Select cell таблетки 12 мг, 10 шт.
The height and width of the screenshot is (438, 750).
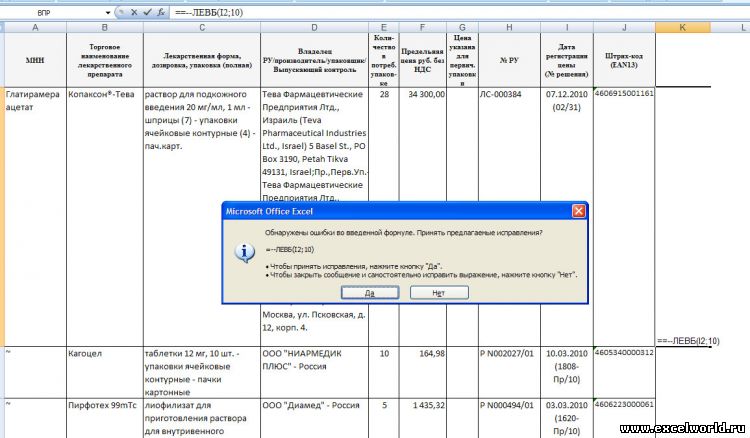click(202, 372)
